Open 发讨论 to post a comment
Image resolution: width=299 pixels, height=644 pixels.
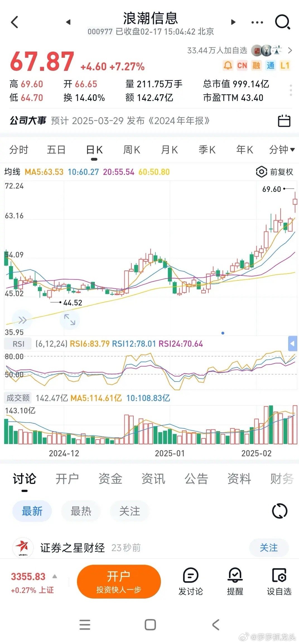(191, 582)
